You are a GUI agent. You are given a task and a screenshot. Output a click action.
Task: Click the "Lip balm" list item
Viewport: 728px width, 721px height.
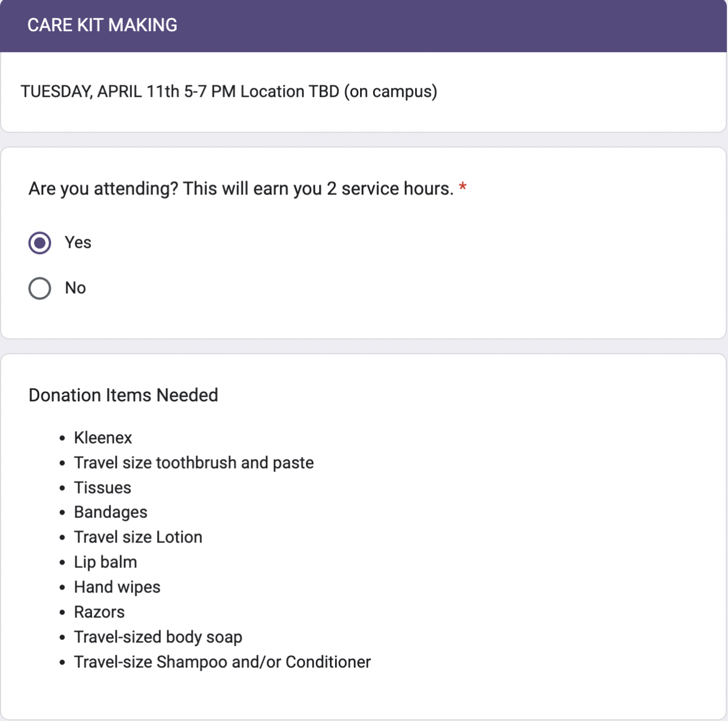click(105, 562)
